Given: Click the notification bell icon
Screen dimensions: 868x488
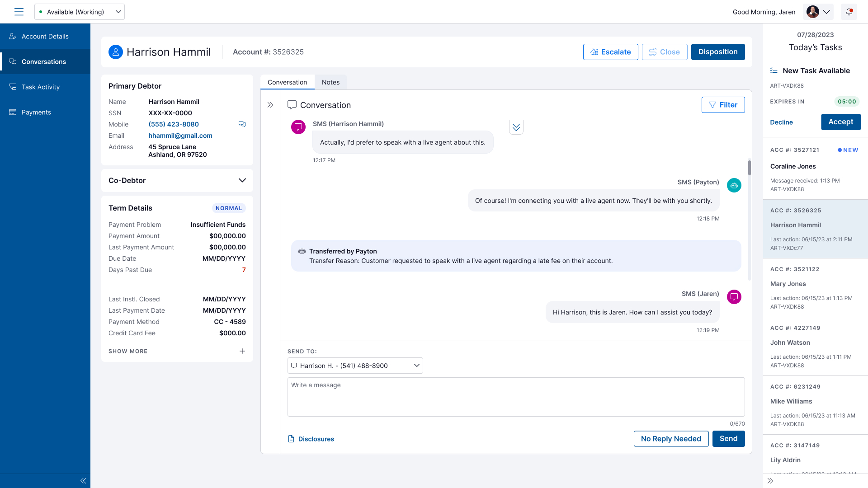Looking at the screenshot, I should coord(849,12).
